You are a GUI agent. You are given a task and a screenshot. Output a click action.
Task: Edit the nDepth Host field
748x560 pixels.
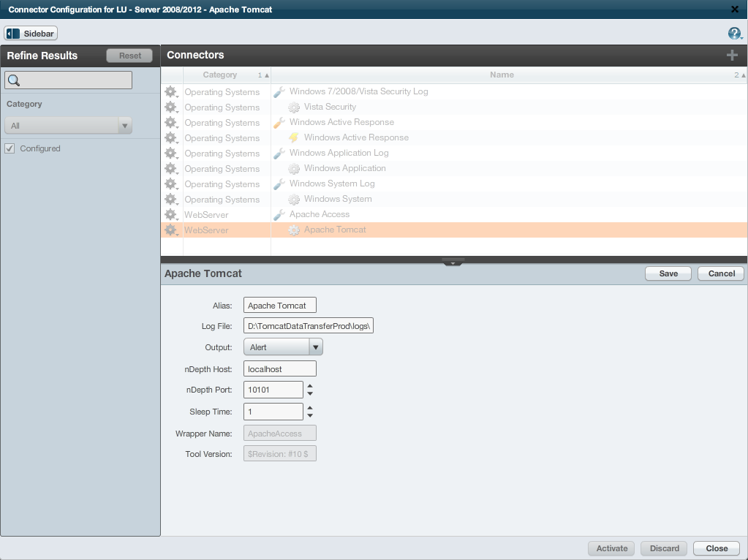pos(279,368)
